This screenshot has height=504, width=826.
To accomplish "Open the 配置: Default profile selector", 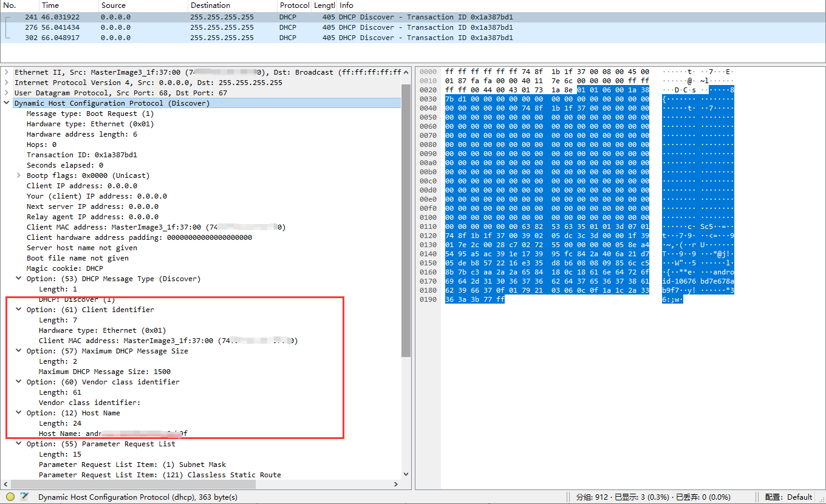I will (788, 497).
